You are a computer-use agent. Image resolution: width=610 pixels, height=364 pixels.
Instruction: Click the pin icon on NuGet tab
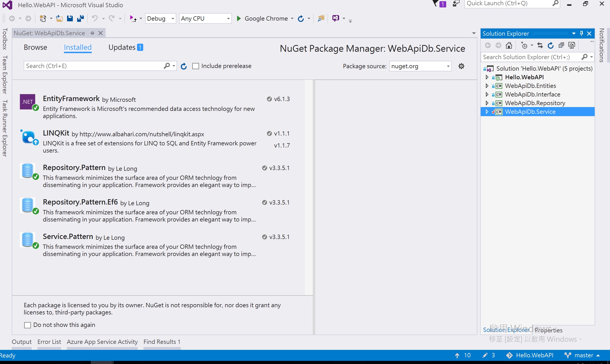[92, 33]
